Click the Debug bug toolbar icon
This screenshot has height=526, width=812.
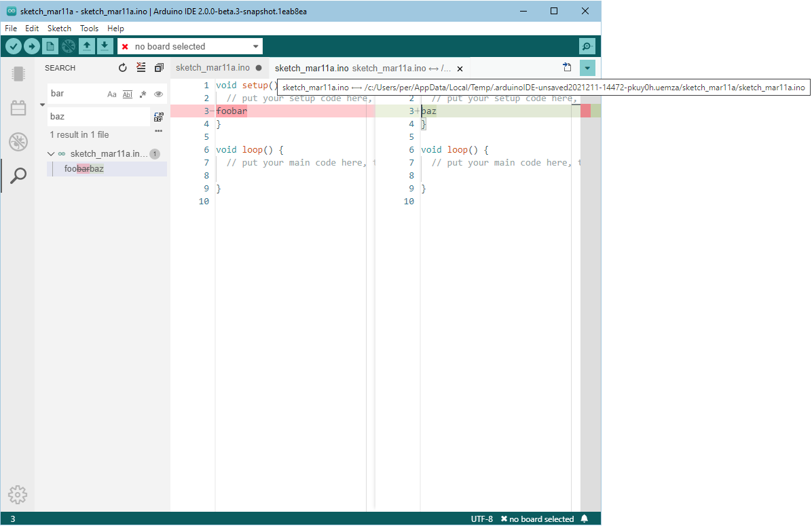coord(69,47)
